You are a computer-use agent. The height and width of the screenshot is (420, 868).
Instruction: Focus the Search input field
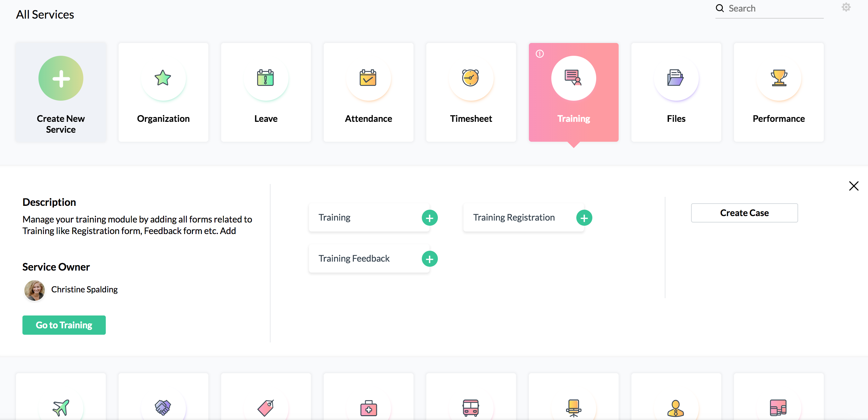774,8
